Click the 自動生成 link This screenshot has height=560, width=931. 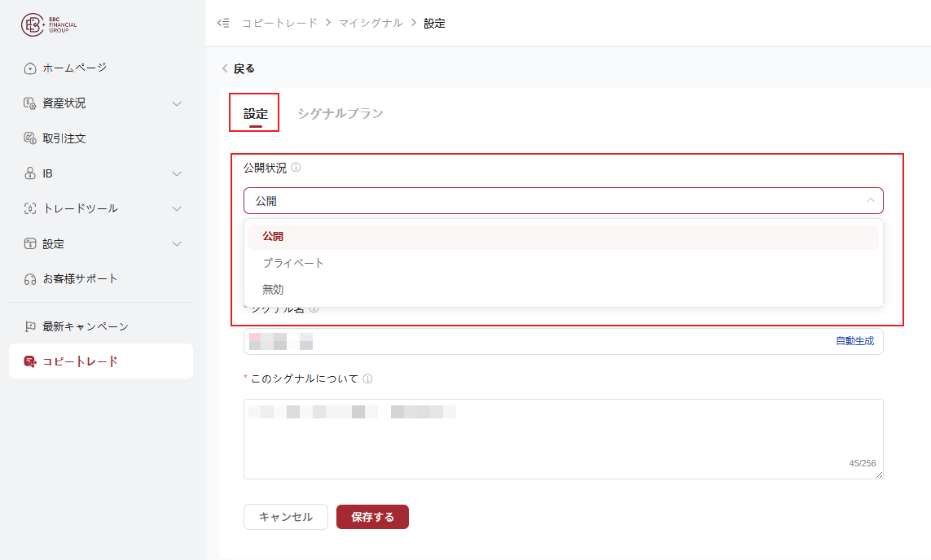coord(854,341)
